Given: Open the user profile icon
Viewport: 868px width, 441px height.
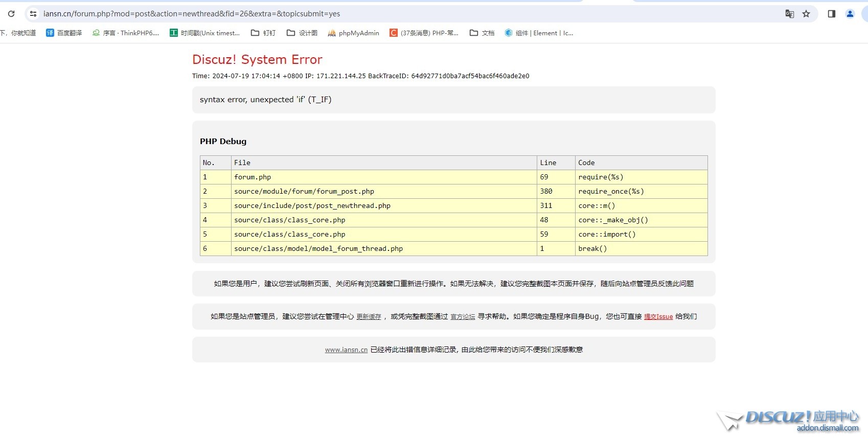Looking at the screenshot, I should [850, 14].
